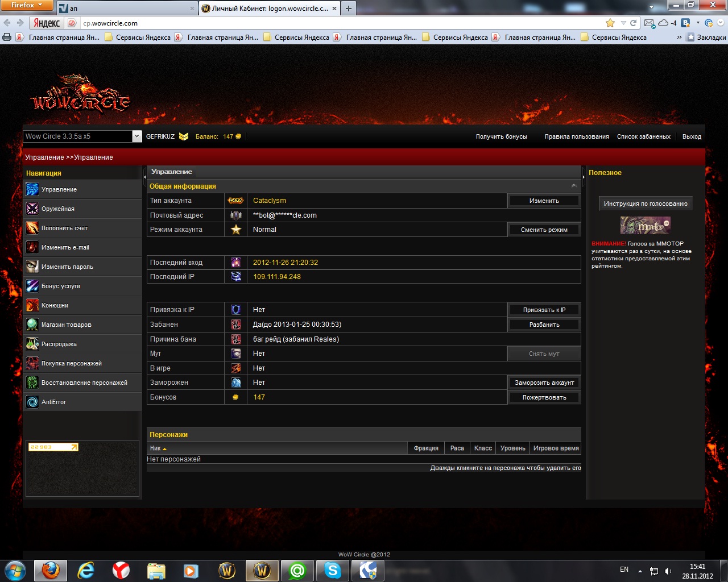This screenshot has width=728, height=582.
Task: Open the Firefox menu dropdown
Action: coord(27,5)
